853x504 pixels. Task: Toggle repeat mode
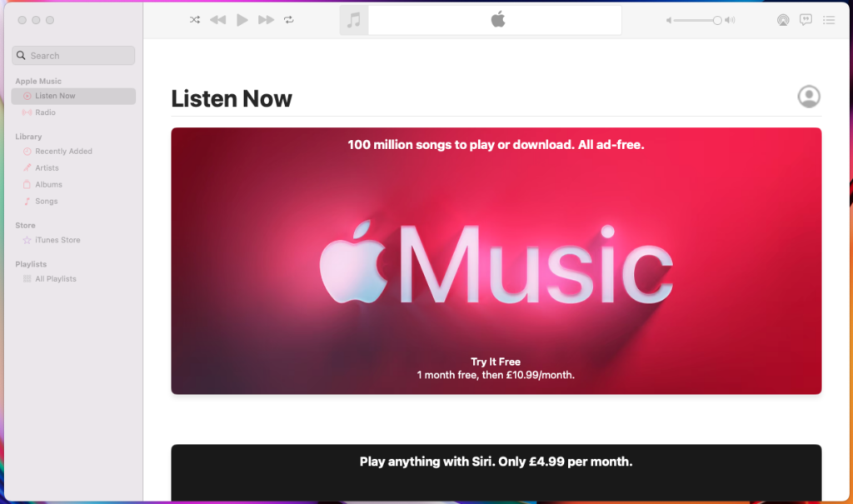click(x=289, y=20)
